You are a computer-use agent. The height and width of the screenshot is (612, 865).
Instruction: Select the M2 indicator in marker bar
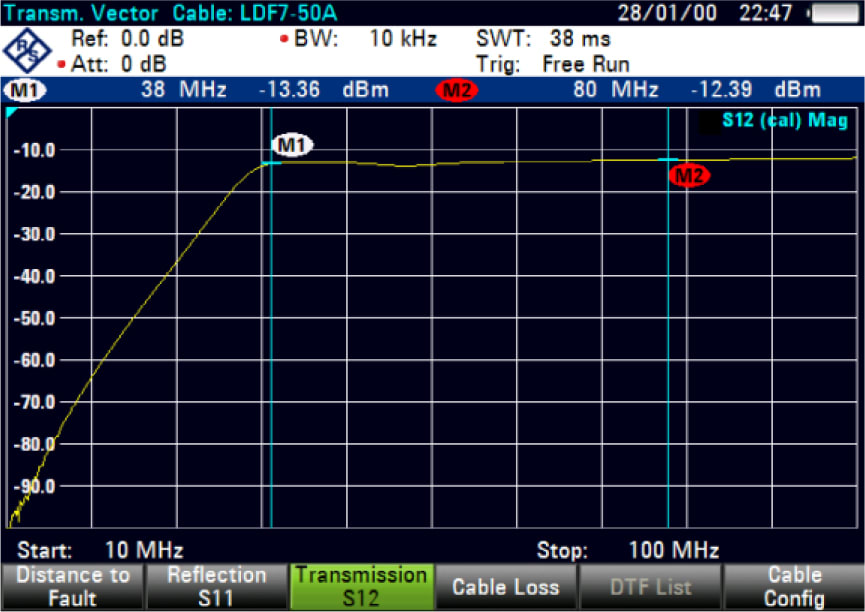455,89
